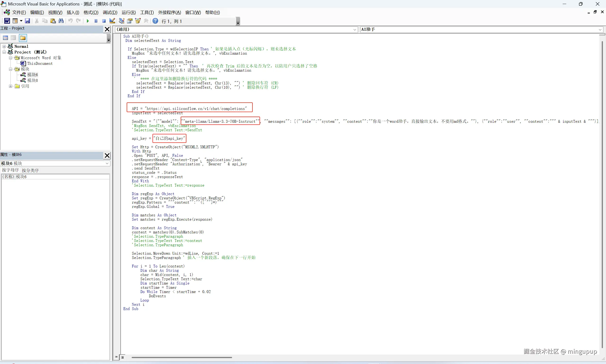Select 模块8 in the project tree
This screenshot has height=364, width=606.
click(32, 80)
